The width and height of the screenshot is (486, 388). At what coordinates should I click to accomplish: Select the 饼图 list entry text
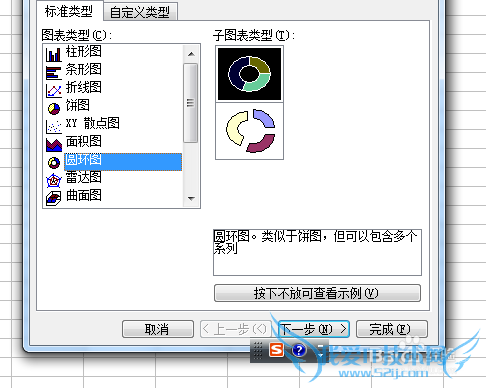(78, 105)
